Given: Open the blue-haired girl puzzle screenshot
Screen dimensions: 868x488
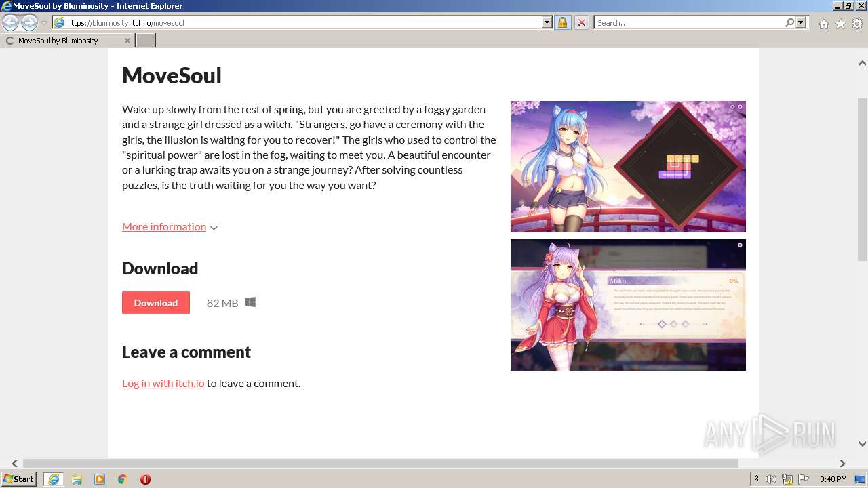Looking at the screenshot, I should [628, 167].
